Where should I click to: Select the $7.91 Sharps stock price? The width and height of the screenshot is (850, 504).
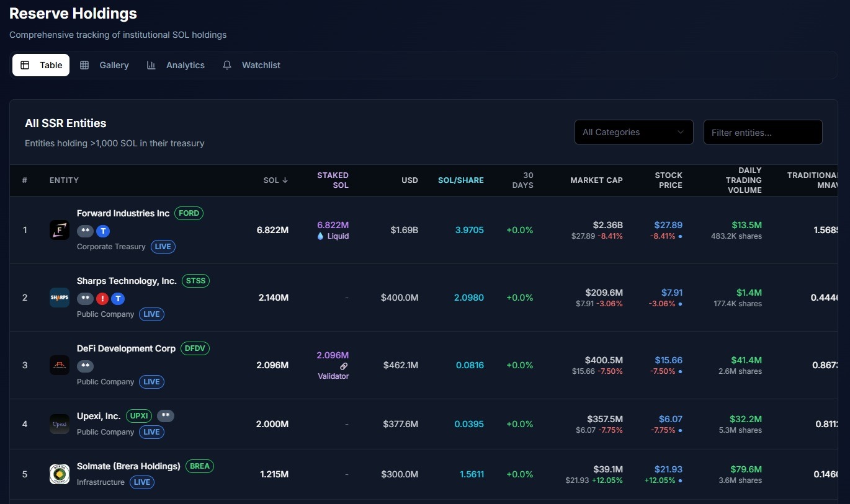tap(672, 293)
